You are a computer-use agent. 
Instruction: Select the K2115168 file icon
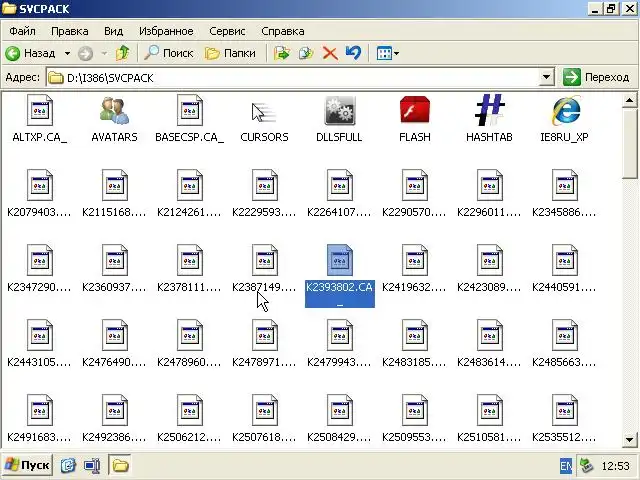pyautogui.click(x=115, y=185)
